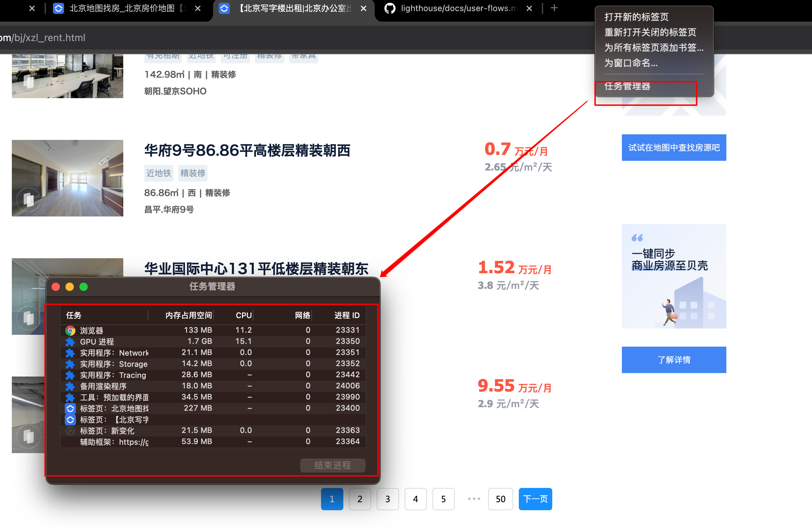Open a new tab with plus icon
The image size is (812, 529).
pyautogui.click(x=554, y=8)
